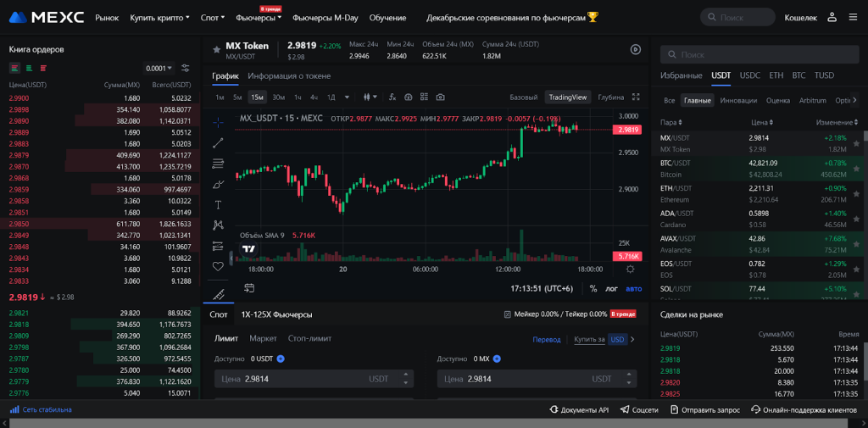Open order book settings sliders icon
Viewport: 868px width, 428px height.
(186, 68)
